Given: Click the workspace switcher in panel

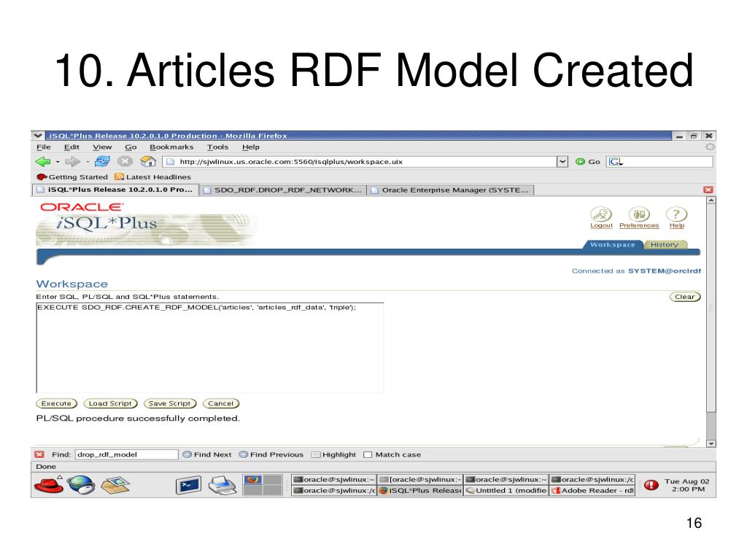Looking at the screenshot, I should coord(263,485).
